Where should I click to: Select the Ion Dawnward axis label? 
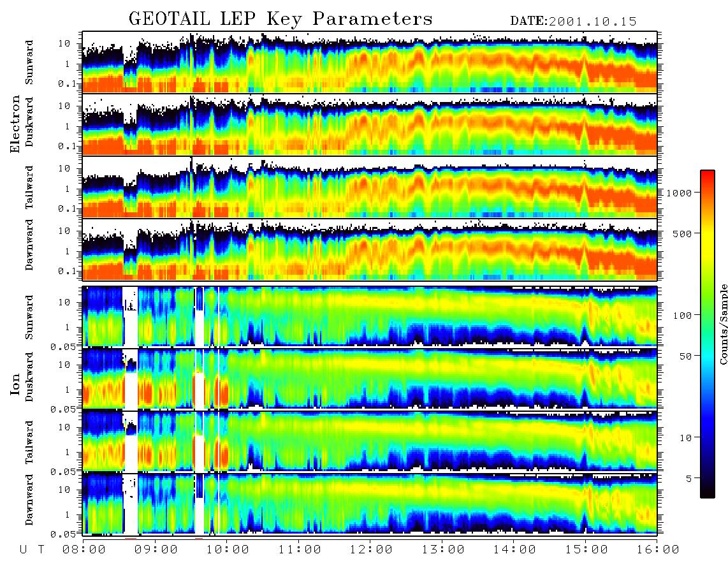(29, 500)
